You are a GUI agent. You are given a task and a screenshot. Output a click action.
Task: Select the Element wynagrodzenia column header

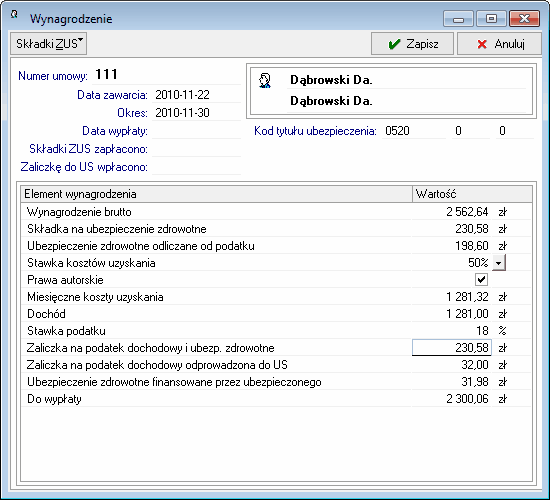216,194
